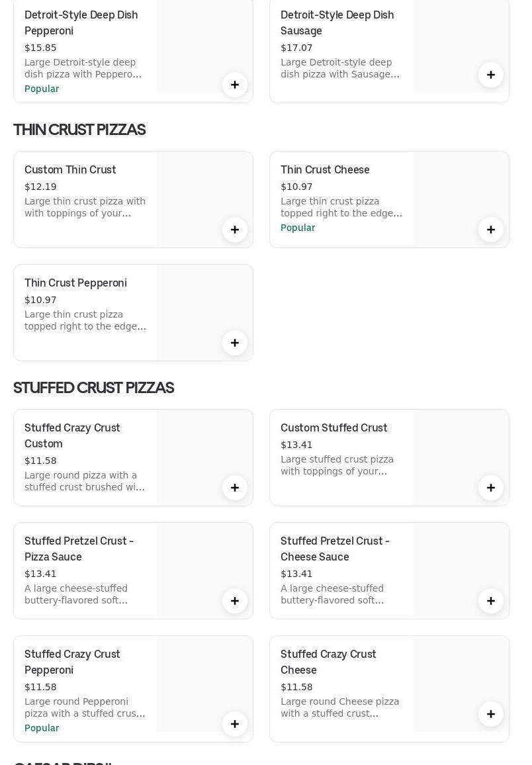
Task: Select Thin Crust Pepperoni item name
Action: pos(75,283)
